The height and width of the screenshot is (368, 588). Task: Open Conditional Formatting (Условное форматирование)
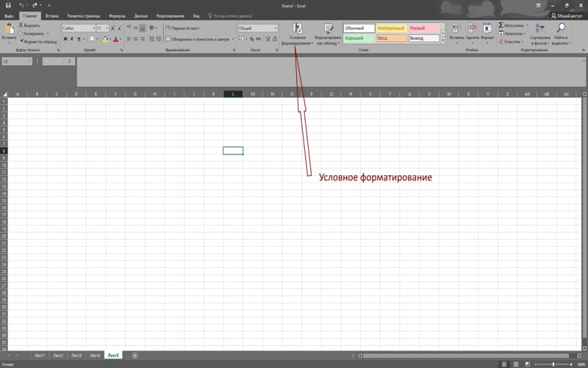pyautogui.click(x=298, y=34)
